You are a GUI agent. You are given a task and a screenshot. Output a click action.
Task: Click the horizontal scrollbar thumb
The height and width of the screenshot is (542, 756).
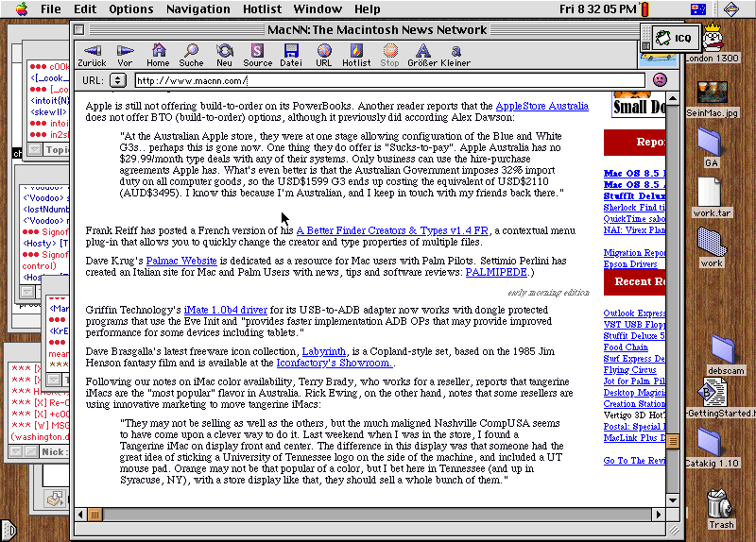click(x=95, y=515)
